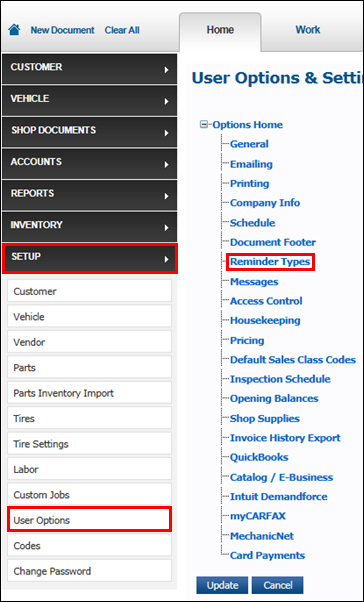364x602 pixels.
Task: Click the Update button
Action: pyautogui.click(x=222, y=585)
